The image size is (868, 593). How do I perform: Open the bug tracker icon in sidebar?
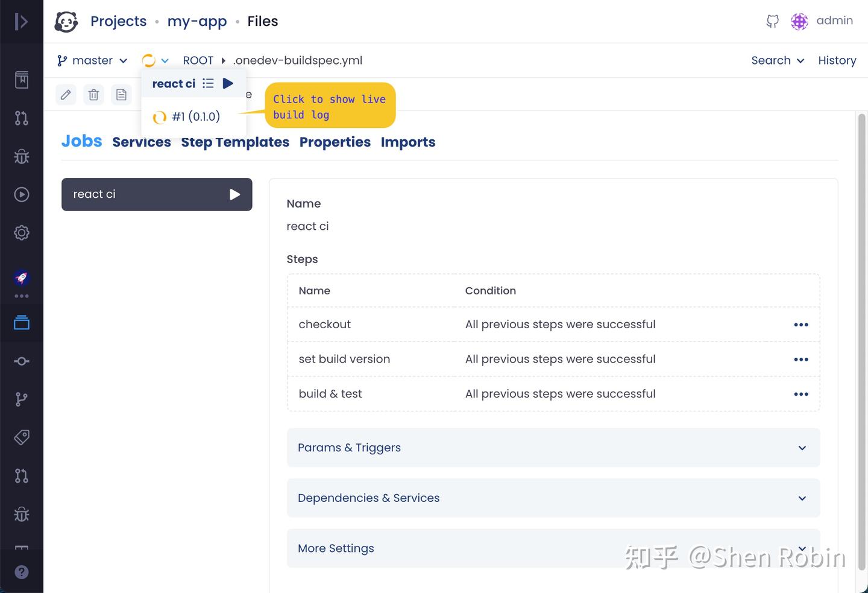pos(22,156)
